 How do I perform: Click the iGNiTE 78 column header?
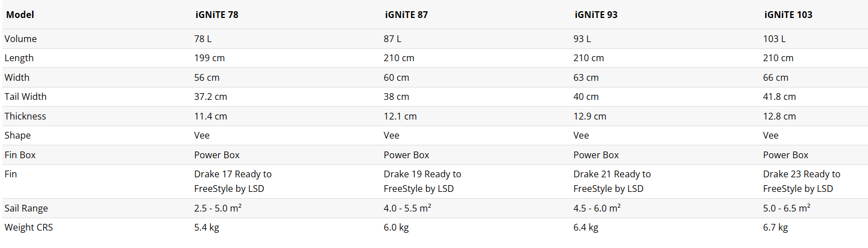[216, 15]
